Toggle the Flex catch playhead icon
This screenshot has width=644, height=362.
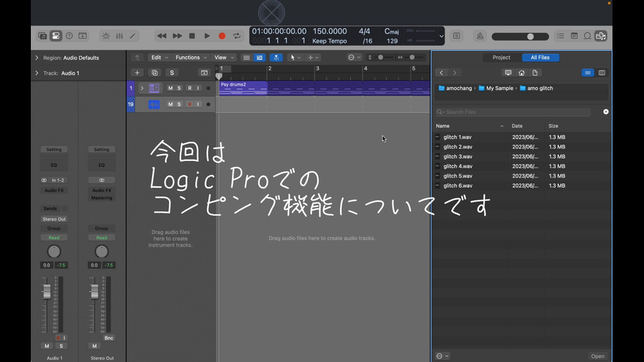click(x=276, y=58)
